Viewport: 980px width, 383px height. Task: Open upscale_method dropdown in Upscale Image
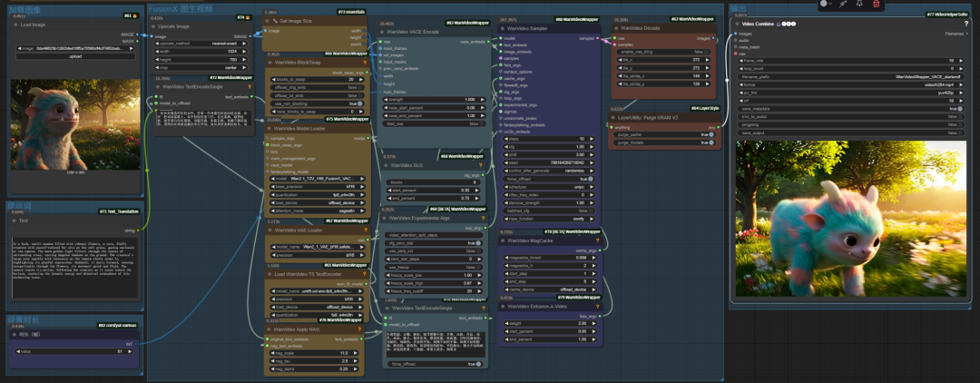201,44
